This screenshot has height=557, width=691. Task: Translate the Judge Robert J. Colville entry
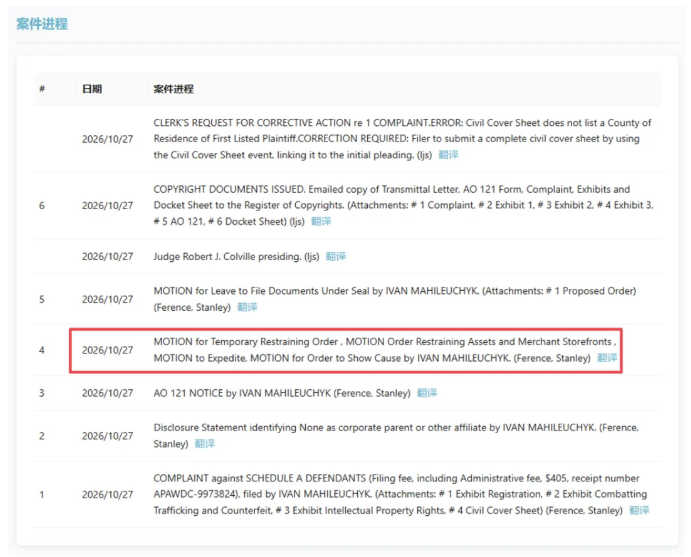335,256
